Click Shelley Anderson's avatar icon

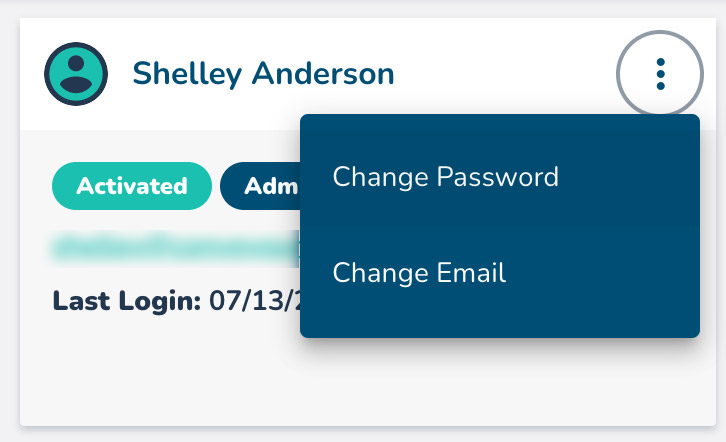point(76,74)
